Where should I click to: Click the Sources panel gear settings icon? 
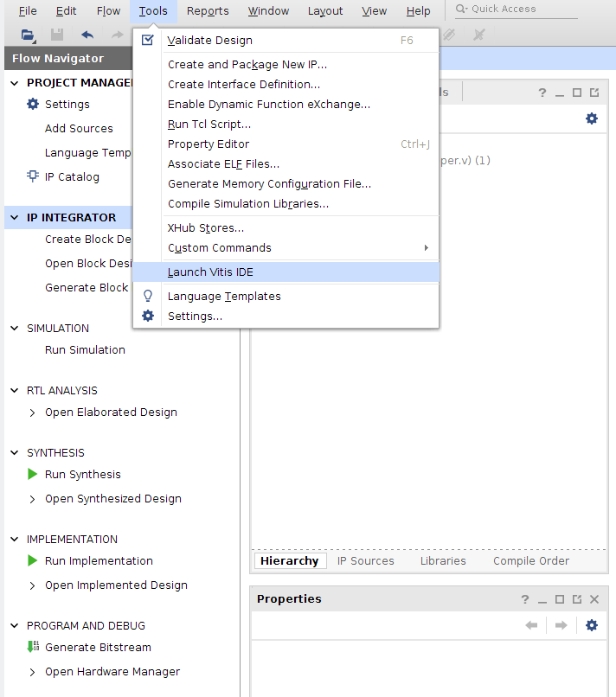coord(592,118)
